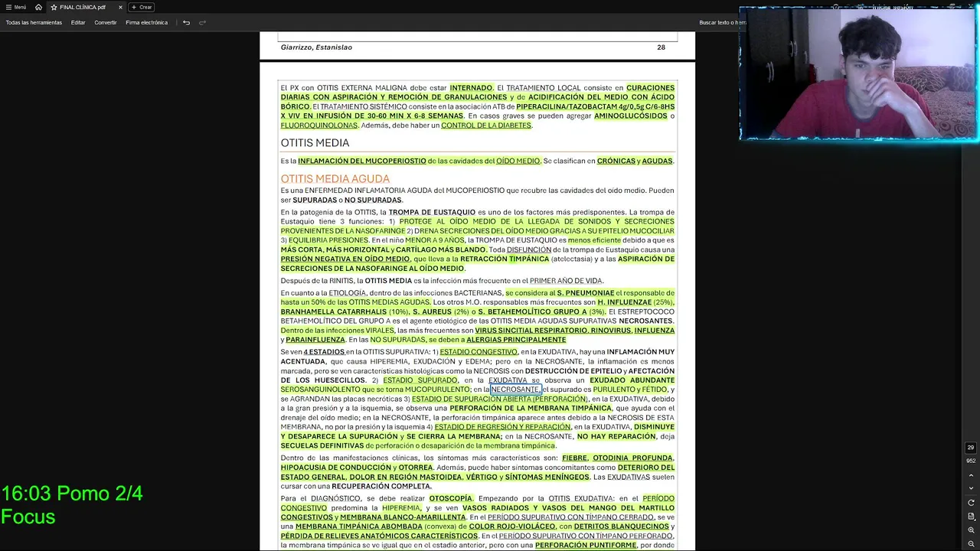Open the Menú hamburger menu
Viewport: 980px width, 551px height.
click(15, 7)
